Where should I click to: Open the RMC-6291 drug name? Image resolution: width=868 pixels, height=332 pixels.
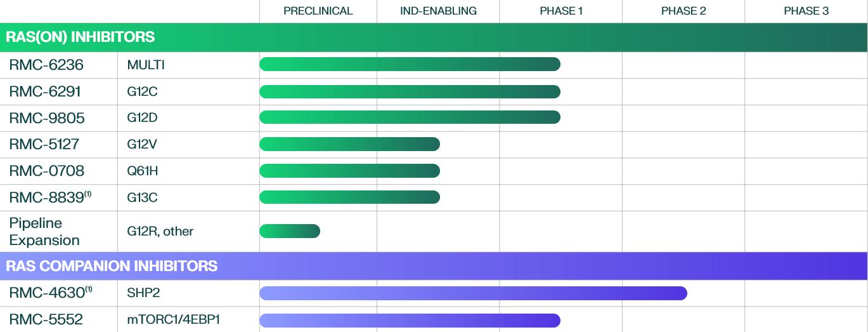click(45, 91)
